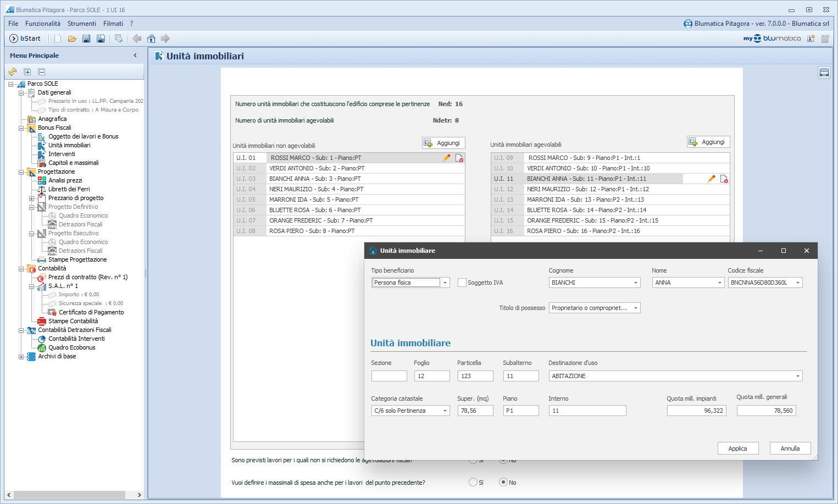Select No for defining massimali di spesa
This screenshot has width=838, height=504.
[x=503, y=482]
